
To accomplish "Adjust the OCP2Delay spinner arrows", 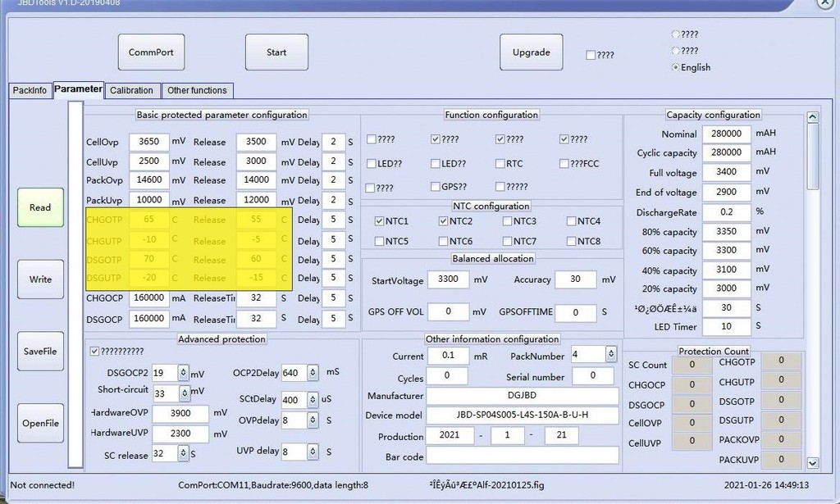I will [313, 373].
